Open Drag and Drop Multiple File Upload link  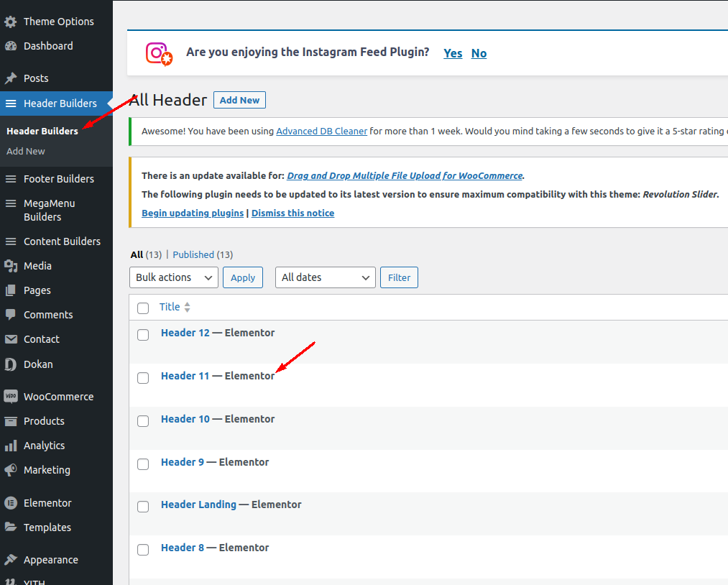pyautogui.click(x=405, y=176)
